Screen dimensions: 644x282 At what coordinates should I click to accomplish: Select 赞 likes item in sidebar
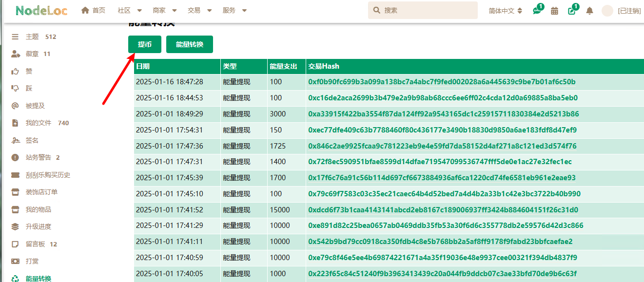pyautogui.click(x=29, y=71)
